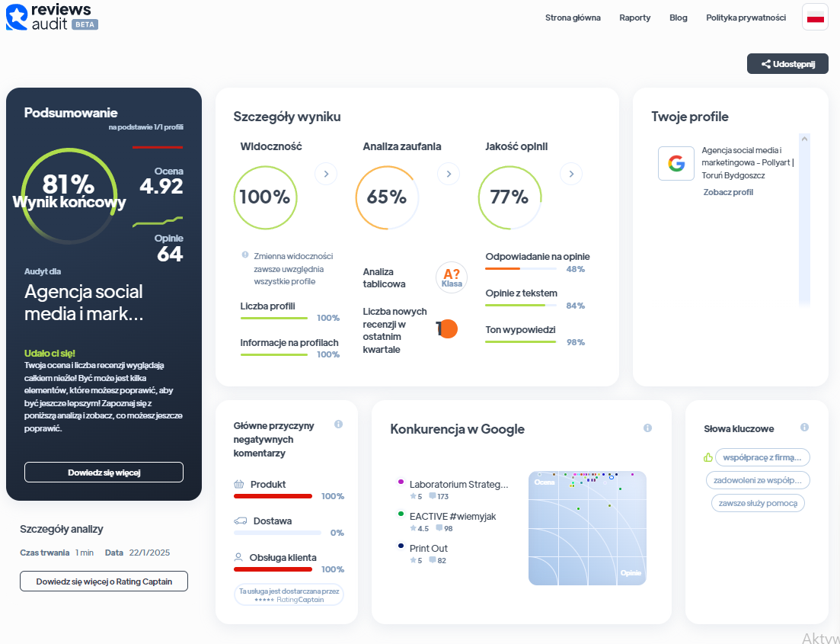Click the date 22/1/2025

click(149, 553)
